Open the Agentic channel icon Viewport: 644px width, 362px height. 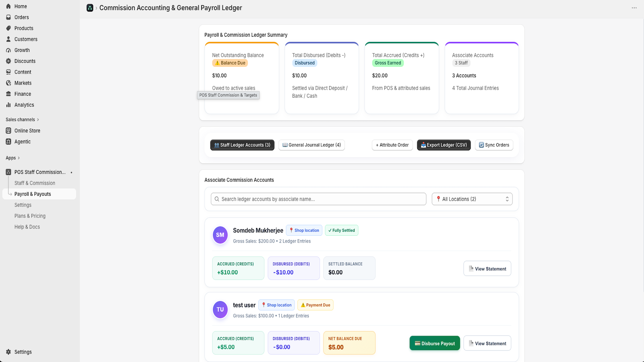(x=8, y=142)
